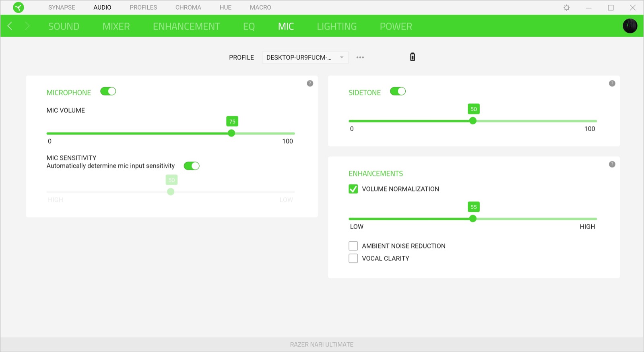
Task: Turn off the Sidetone toggle
Action: 398,91
